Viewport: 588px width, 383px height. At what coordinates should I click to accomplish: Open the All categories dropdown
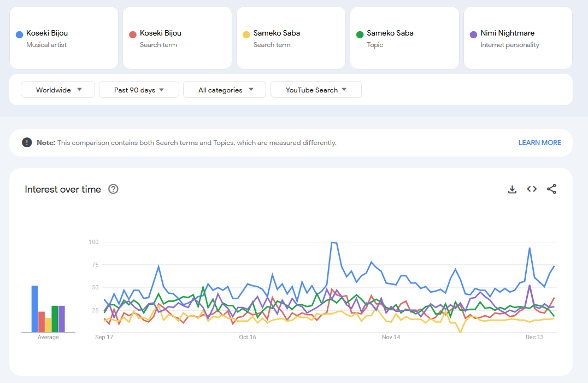(225, 90)
